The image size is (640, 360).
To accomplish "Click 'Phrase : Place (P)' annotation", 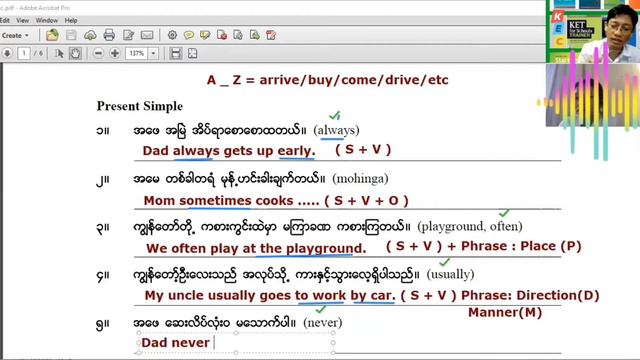I will (521, 246).
